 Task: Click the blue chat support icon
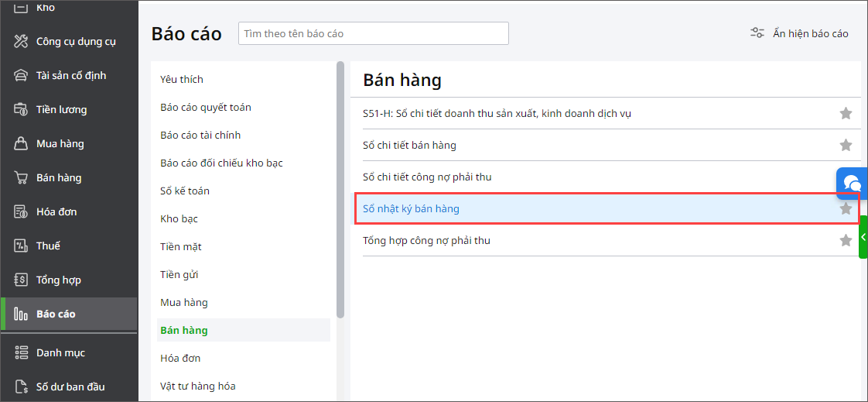coord(853,184)
